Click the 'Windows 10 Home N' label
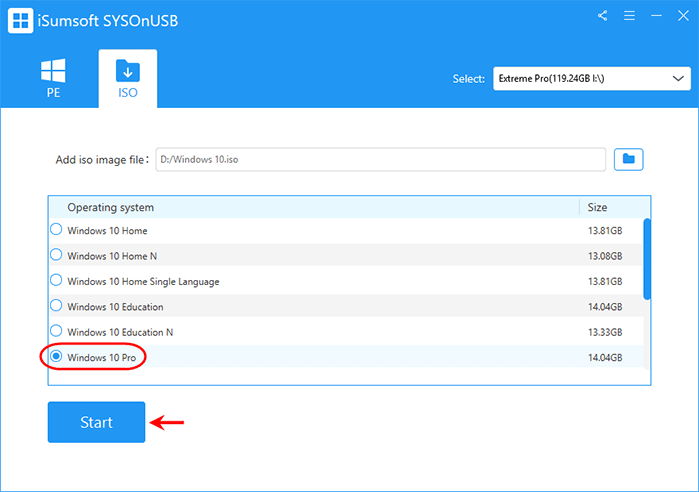Image resolution: width=699 pixels, height=492 pixels. [x=112, y=256]
